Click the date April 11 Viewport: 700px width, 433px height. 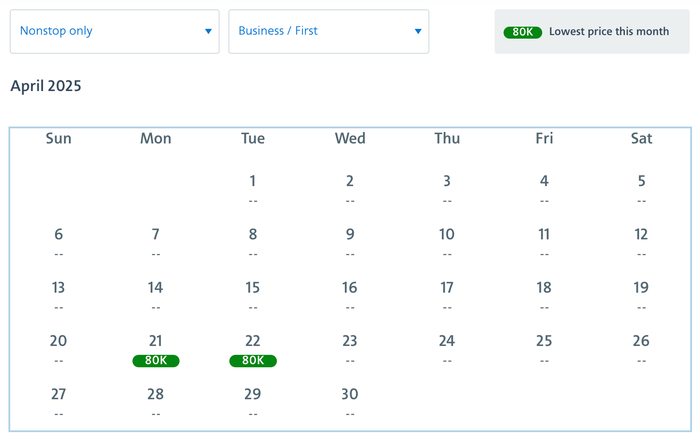coord(544,234)
